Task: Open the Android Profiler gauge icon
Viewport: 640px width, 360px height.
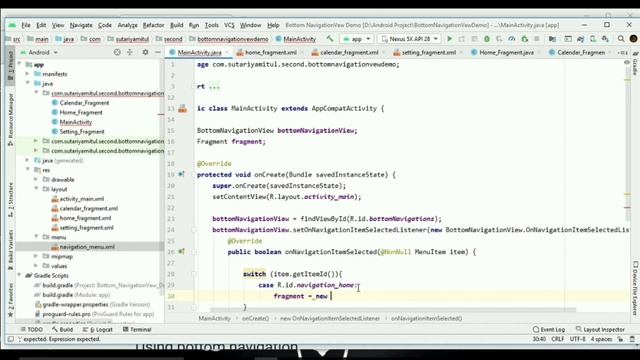Action: pyautogui.click(x=511, y=39)
